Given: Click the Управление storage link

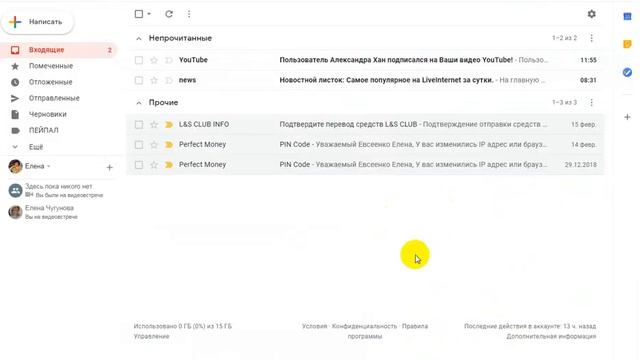Looking at the screenshot, I should click(151, 337).
